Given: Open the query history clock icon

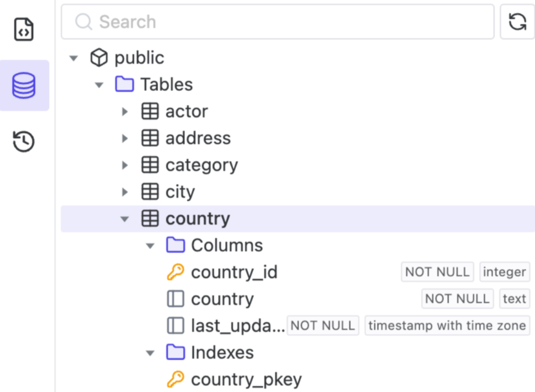Looking at the screenshot, I should 24,141.
